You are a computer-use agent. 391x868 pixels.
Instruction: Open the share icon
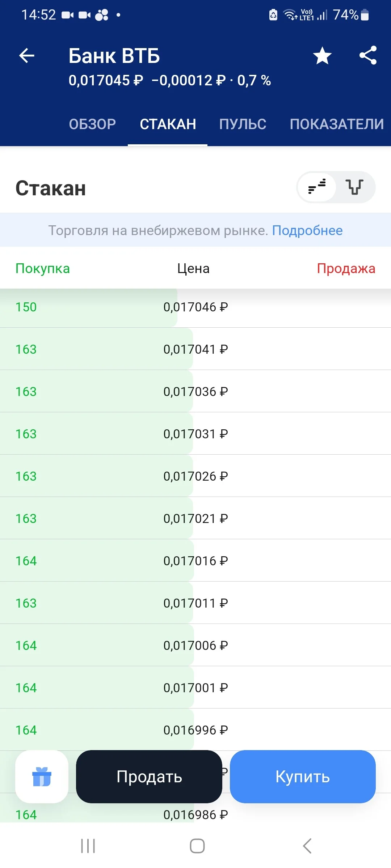point(368,55)
